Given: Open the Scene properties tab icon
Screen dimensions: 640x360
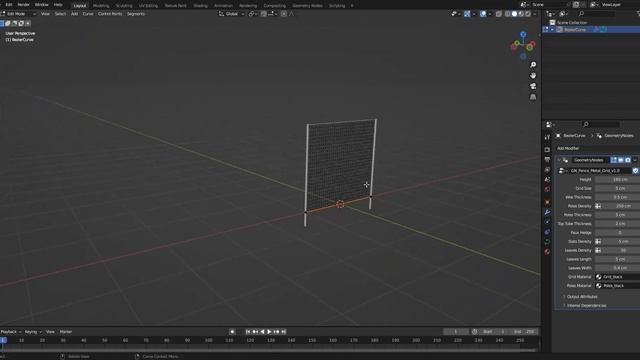Looking at the screenshot, I should point(547,180).
